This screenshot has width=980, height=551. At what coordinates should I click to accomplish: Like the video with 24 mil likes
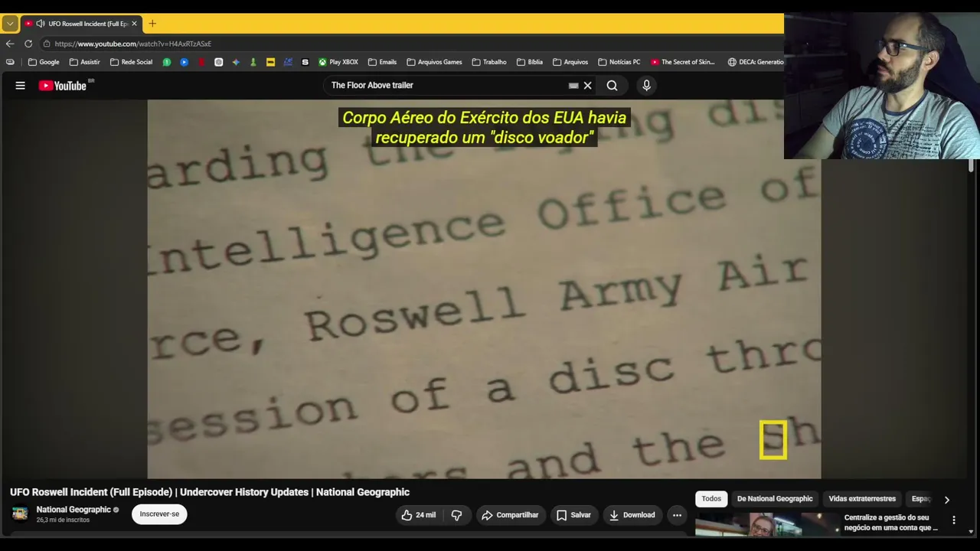point(418,515)
